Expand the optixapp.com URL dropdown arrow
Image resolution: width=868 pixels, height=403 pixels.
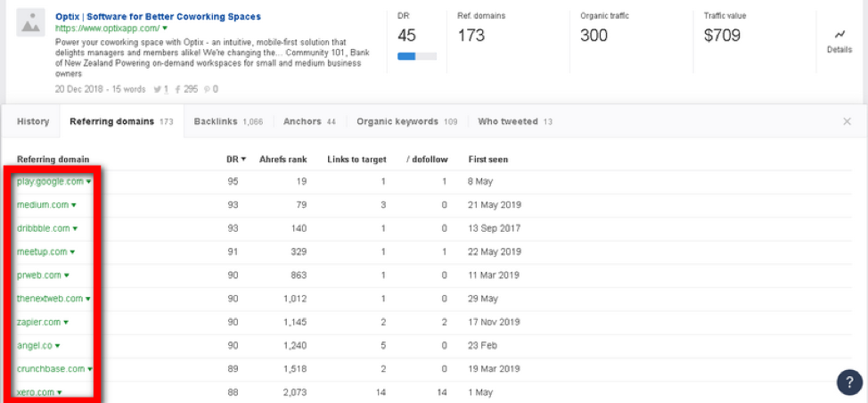(165, 29)
